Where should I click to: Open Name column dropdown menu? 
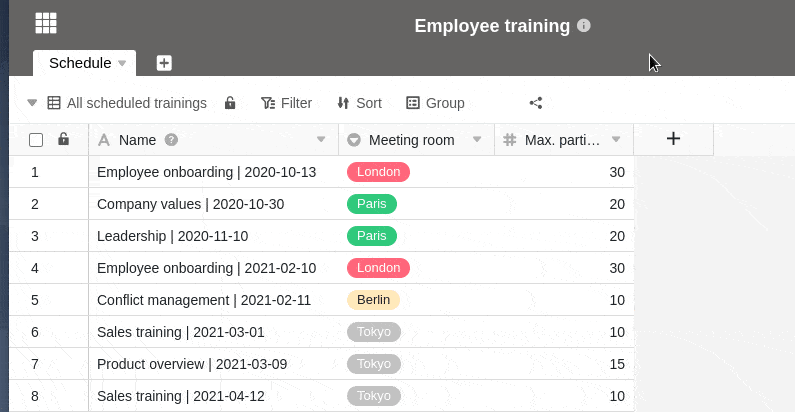click(321, 140)
